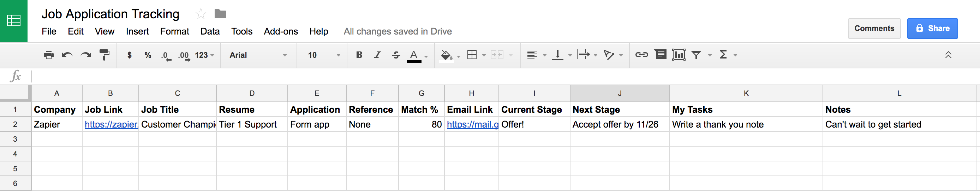Select cell reading Write a thank you note
Viewport: 980px width, 191px height.
(x=746, y=124)
